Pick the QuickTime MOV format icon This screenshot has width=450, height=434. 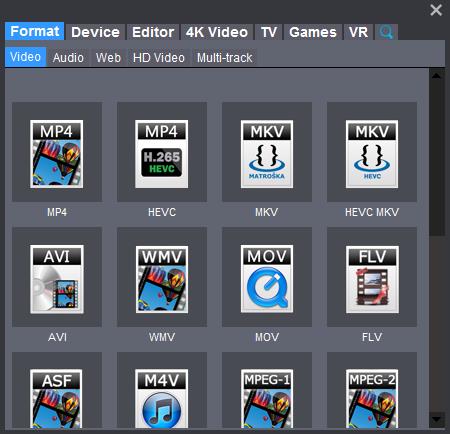pos(267,279)
